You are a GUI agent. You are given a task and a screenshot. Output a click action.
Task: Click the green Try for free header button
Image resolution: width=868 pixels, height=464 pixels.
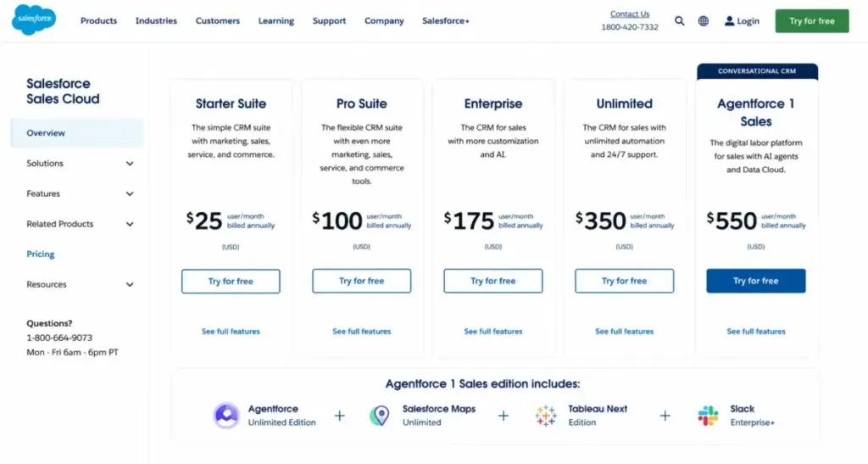point(811,21)
